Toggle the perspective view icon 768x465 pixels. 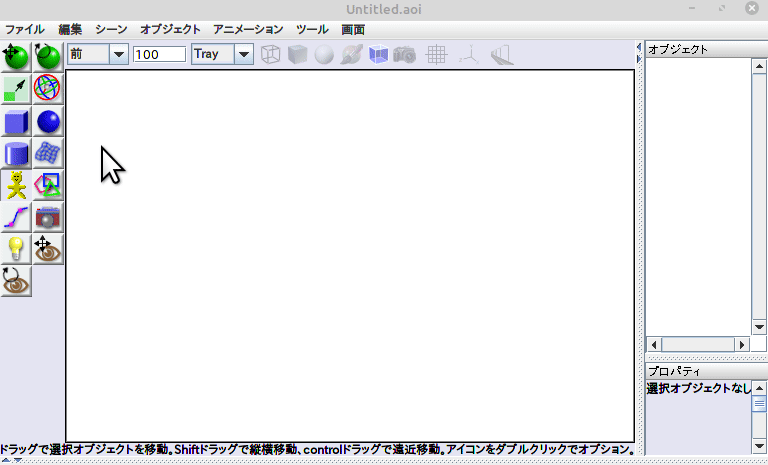click(502, 54)
